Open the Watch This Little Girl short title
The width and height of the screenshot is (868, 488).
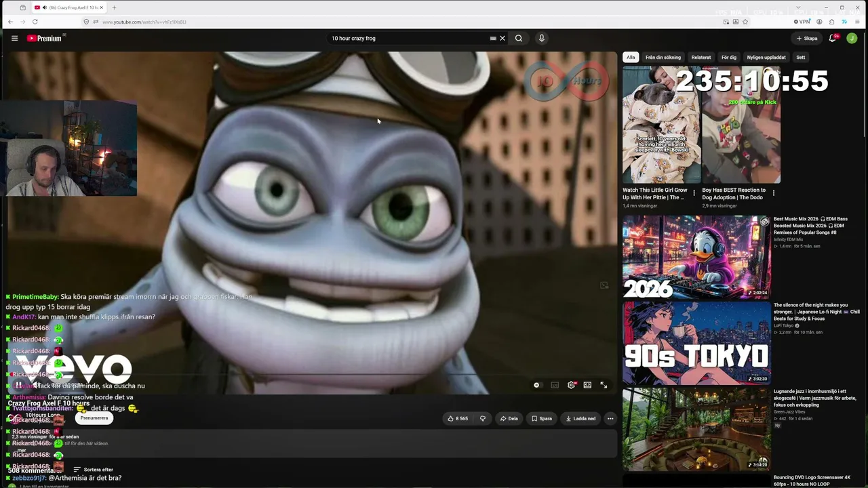tap(655, 193)
